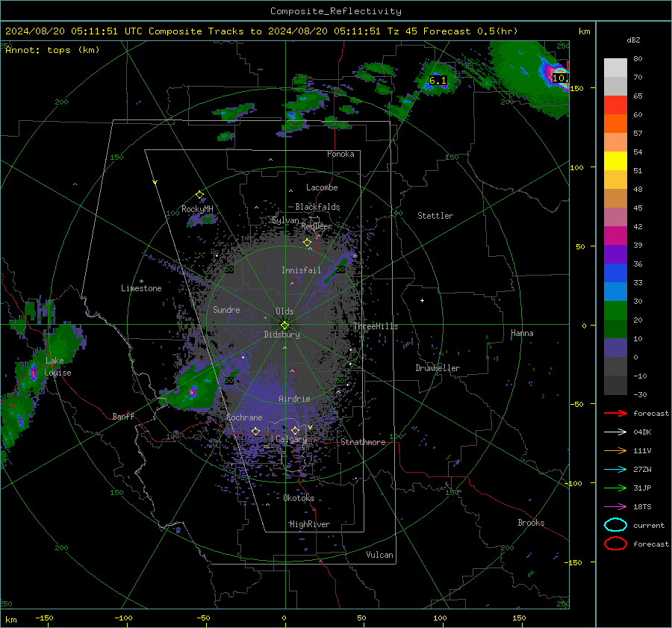Pick the slate purple 0-10 dBZ band
Image resolution: width=672 pixels, height=628 pixels.
[x=615, y=348]
